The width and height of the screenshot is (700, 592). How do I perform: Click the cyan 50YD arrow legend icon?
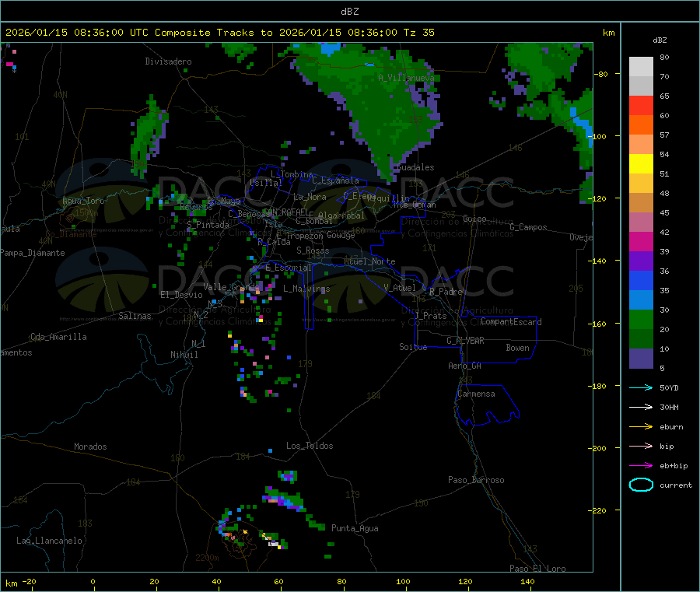click(641, 387)
